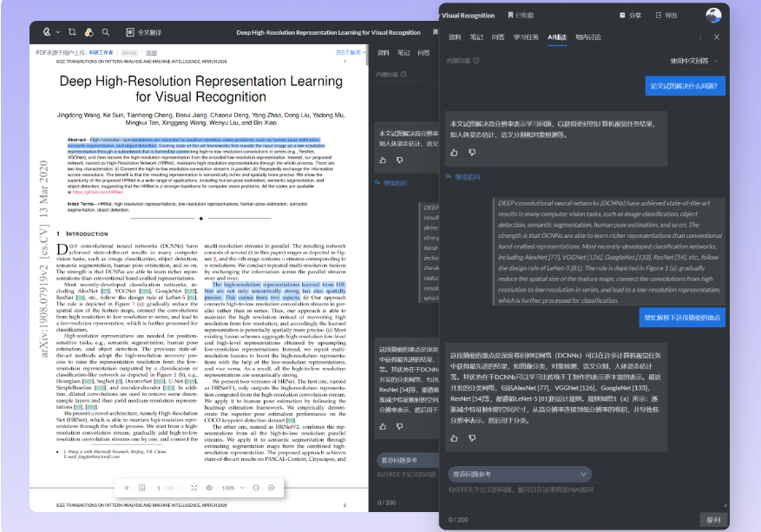Screen dimensions: 761x532
Task: Switch to the 学习任务 tab
Action: 525,37
